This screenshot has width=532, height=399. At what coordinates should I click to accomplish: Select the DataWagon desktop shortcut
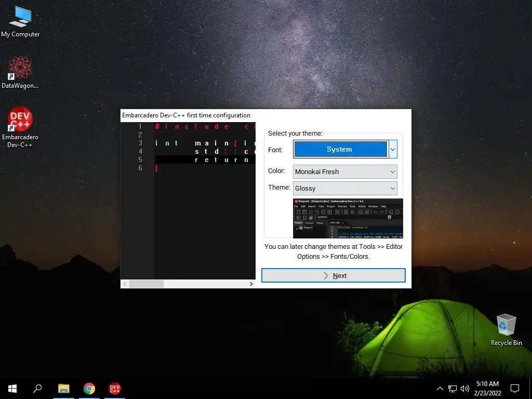click(20, 73)
